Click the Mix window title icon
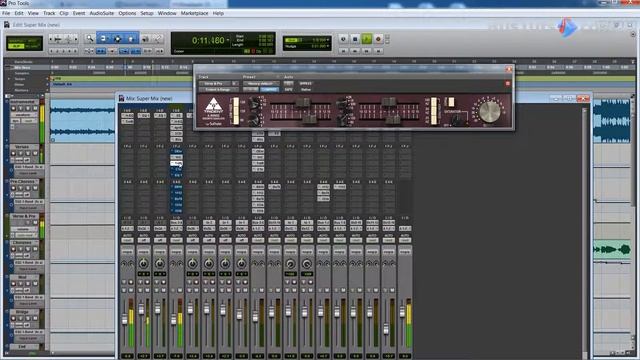The image size is (640, 360). tap(121, 98)
